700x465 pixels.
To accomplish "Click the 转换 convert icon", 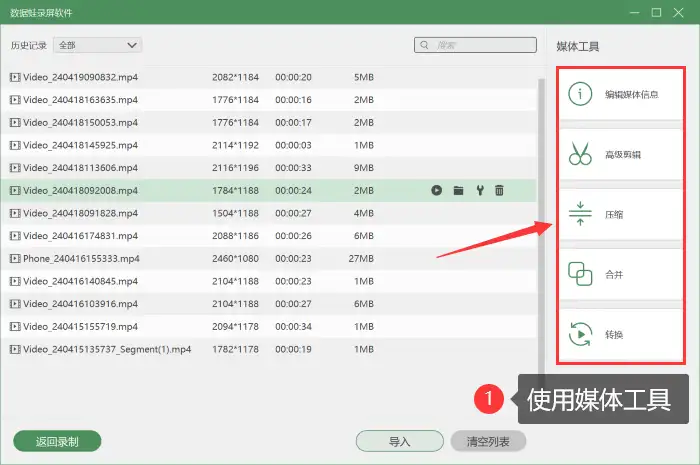I will 580,334.
